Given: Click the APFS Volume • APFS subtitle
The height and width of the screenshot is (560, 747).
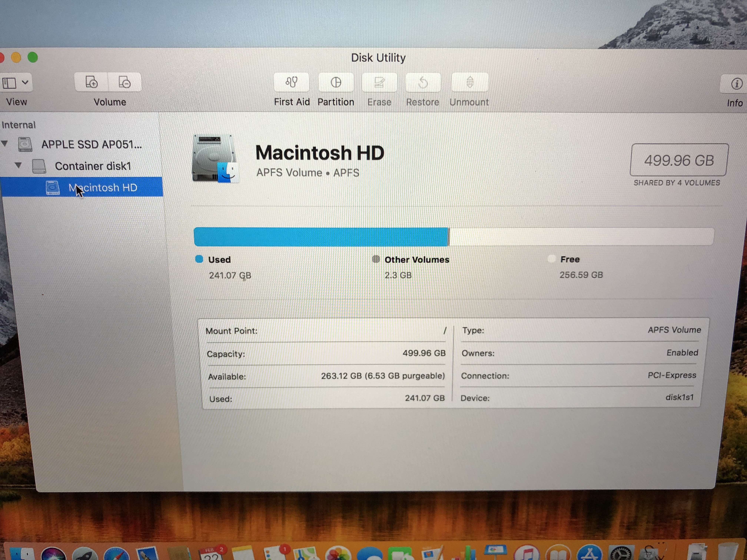Looking at the screenshot, I should (x=308, y=172).
